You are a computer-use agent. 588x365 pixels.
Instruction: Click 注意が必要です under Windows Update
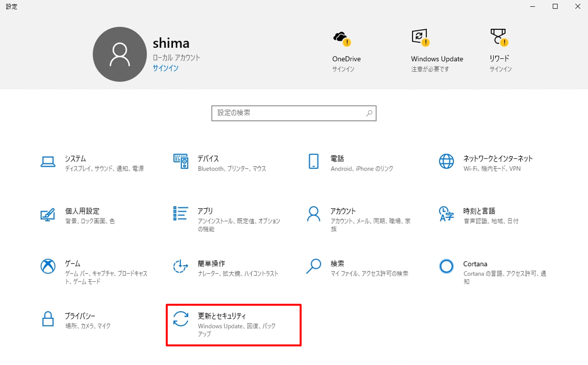pyautogui.click(x=430, y=69)
